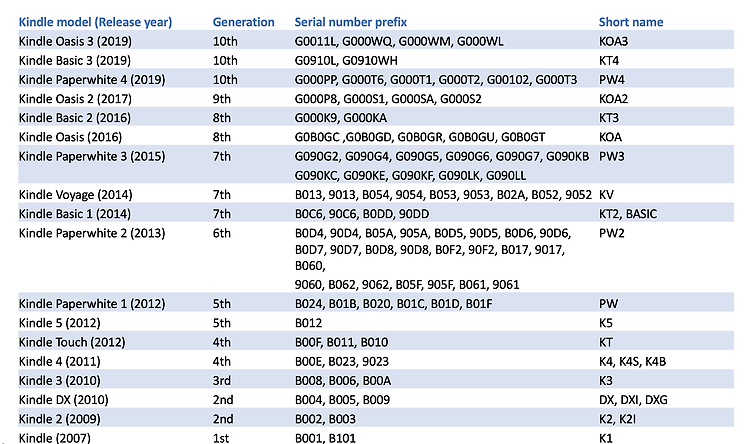
Task: Click the short name 'PW2'
Action: pos(612,233)
